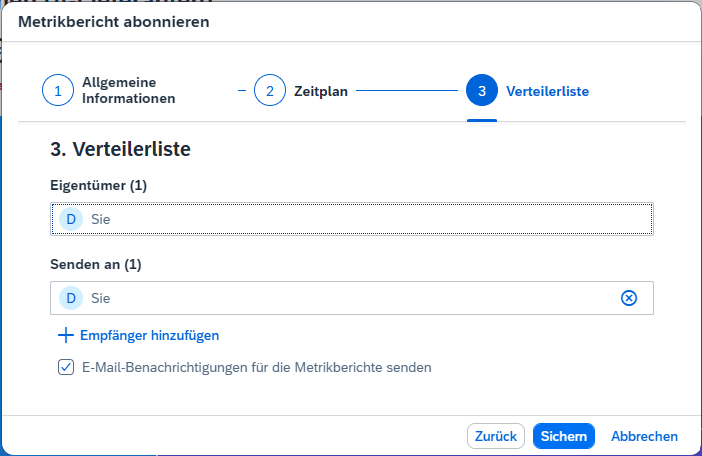Remove recipient 'Sie' with the X icon
Screen dimensions: 702x456
[x=629, y=298]
